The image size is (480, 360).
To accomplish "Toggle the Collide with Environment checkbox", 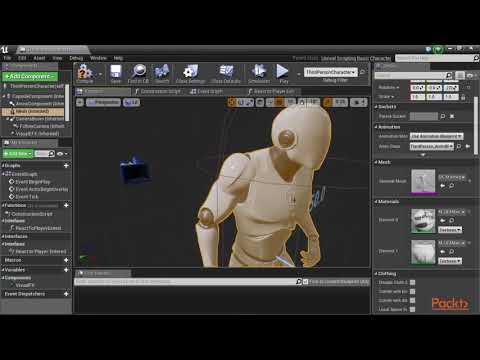I will pyautogui.click(x=412, y=291).
